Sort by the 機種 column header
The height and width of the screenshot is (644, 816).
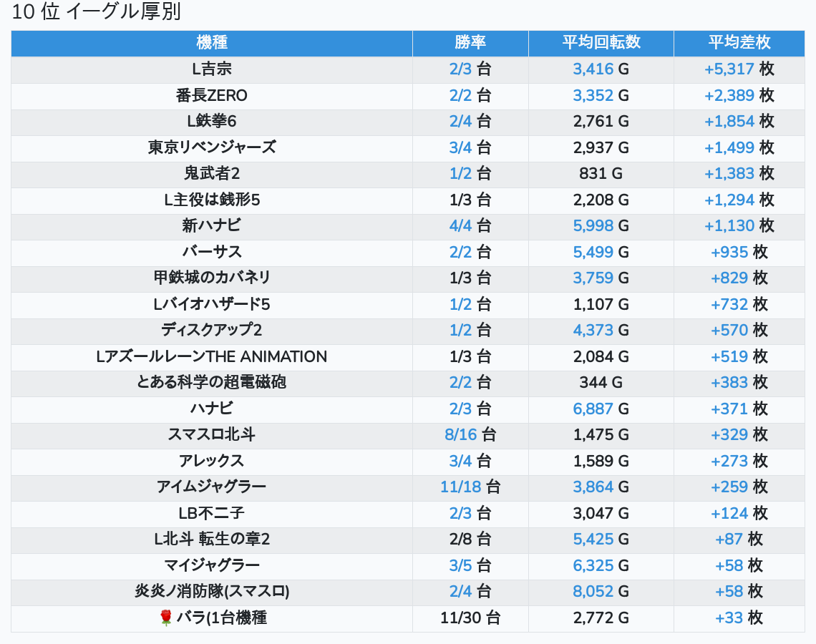pyautogui.click(x=212, y=43)
